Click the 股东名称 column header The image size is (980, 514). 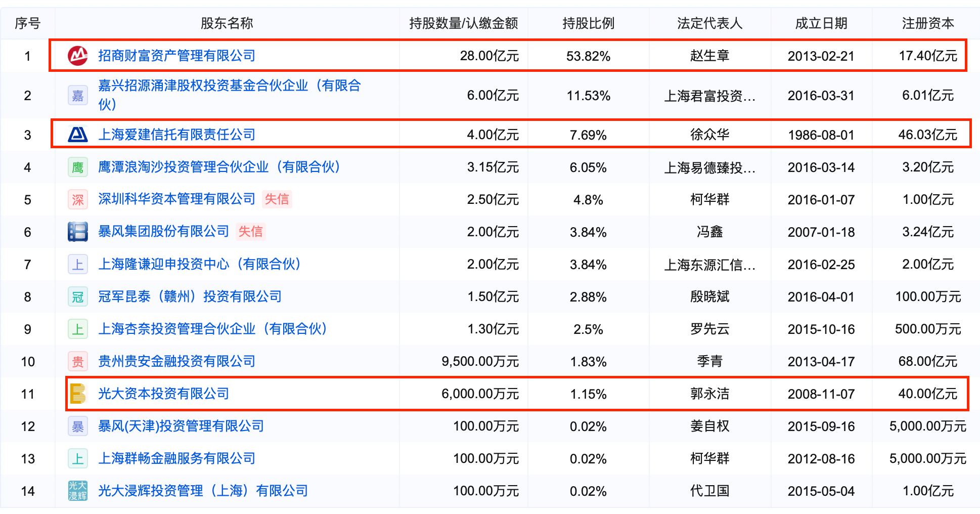[227, 23]
